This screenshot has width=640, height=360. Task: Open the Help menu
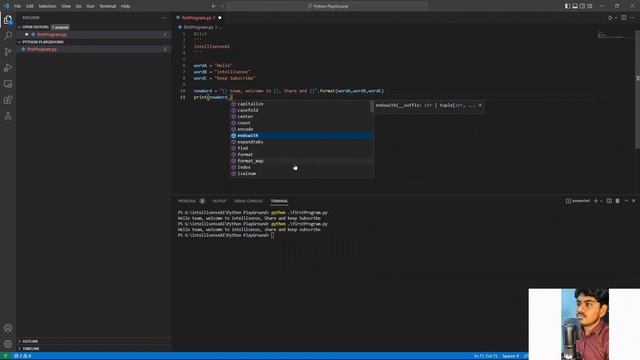point(125,6)
